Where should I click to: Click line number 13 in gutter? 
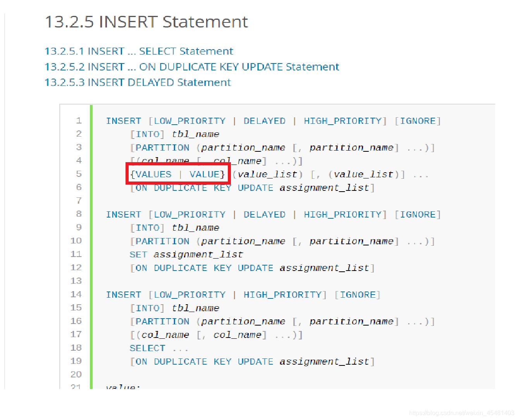[76, 281]
